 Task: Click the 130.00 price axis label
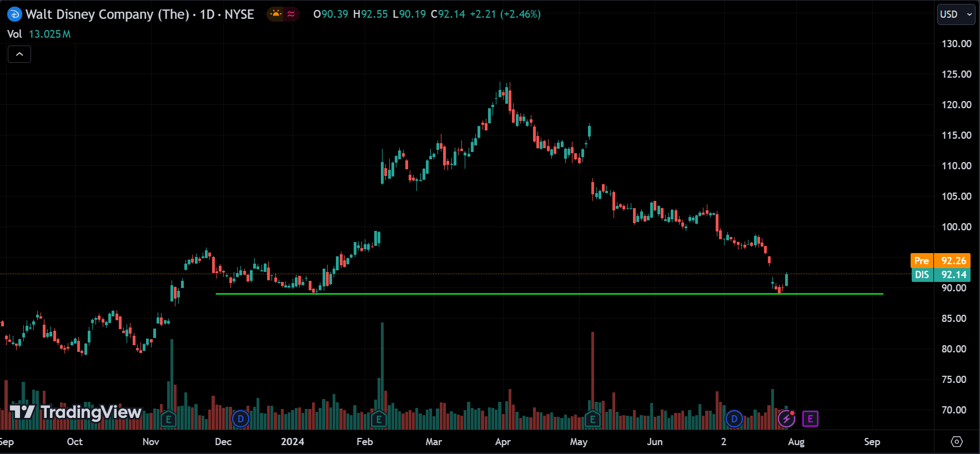(x=956, y=44)
